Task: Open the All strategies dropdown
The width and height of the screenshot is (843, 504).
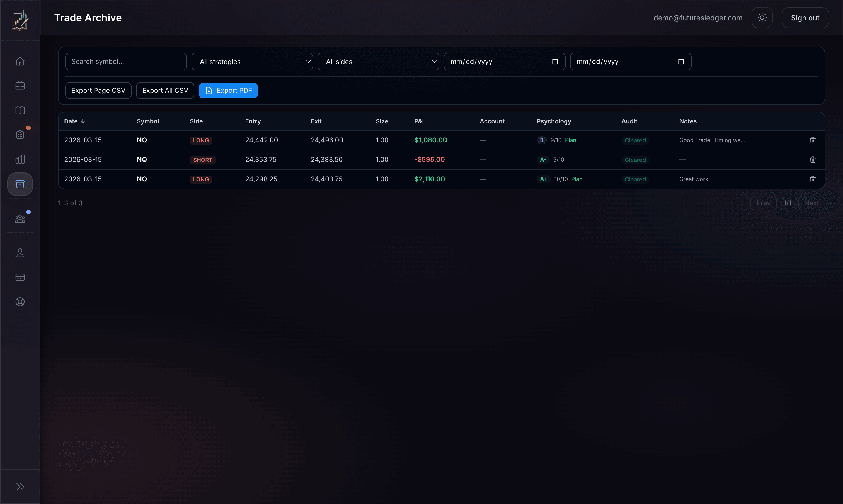Action: (x=252, y=62)
